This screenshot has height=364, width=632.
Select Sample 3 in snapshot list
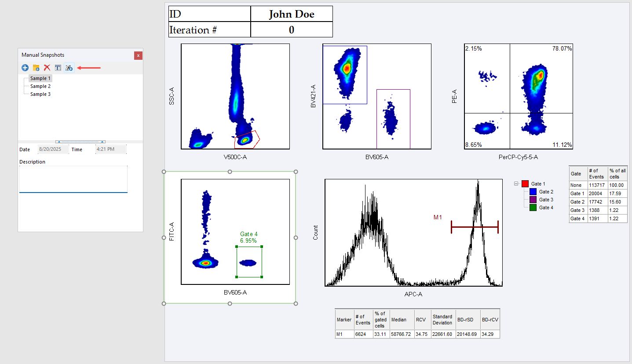coord(40,94)
